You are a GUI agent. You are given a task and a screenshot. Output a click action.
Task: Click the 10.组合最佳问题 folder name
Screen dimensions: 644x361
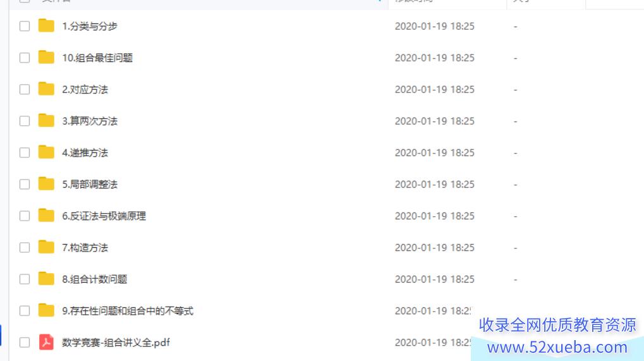tap(97, 58)
